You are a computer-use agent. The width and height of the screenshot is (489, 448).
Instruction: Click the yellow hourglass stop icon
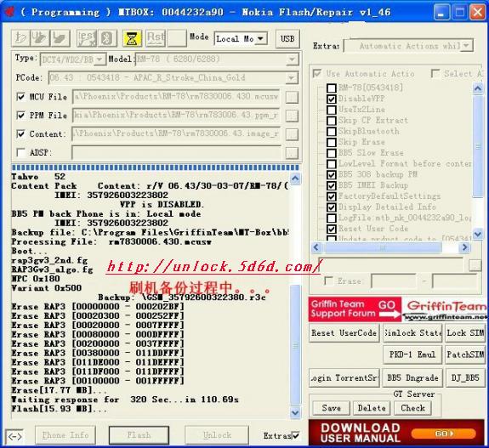point(132,38)
